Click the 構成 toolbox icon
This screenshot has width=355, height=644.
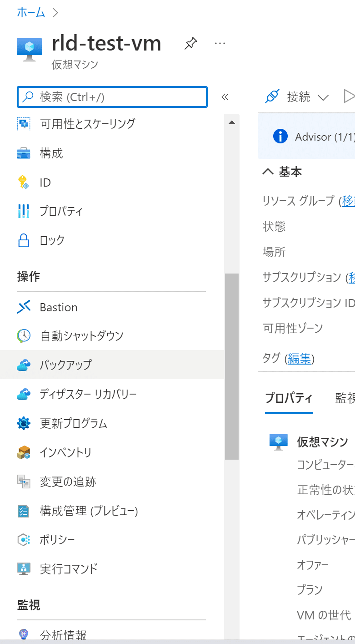coord(23,153)
